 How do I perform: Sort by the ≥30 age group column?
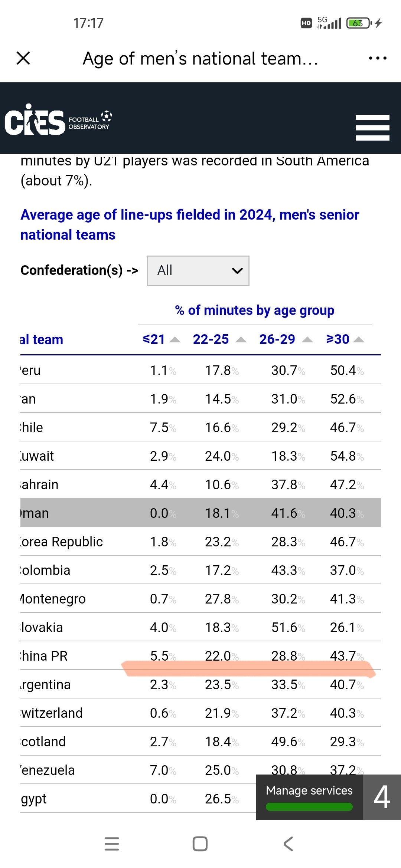tap(345, 339)
